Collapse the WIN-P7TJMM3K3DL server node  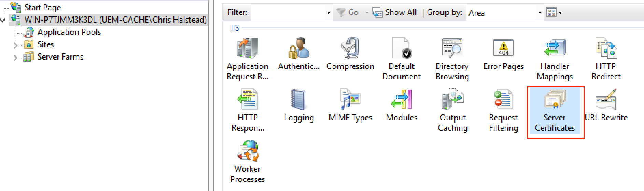coord(3,20)
